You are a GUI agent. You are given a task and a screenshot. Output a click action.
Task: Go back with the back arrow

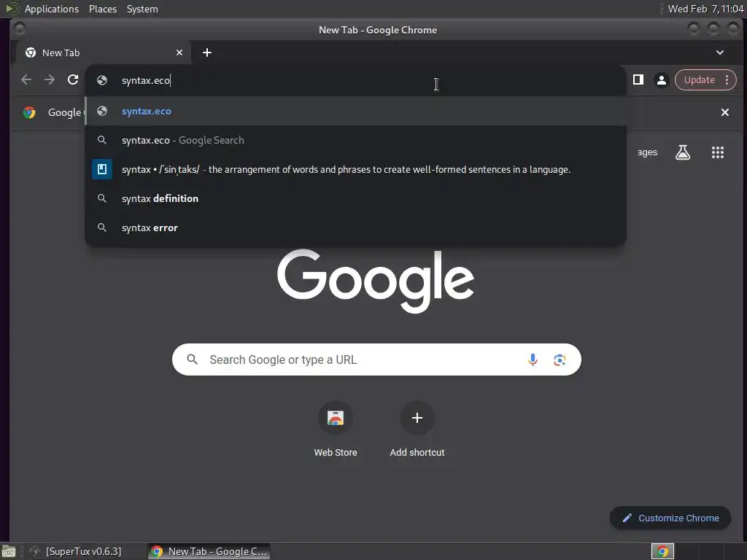26,79
